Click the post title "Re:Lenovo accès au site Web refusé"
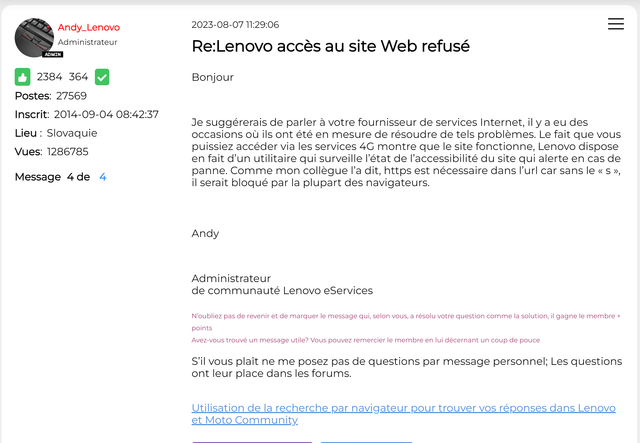The height and width of the screenshot is (443, 640). [x=331, y=46]
